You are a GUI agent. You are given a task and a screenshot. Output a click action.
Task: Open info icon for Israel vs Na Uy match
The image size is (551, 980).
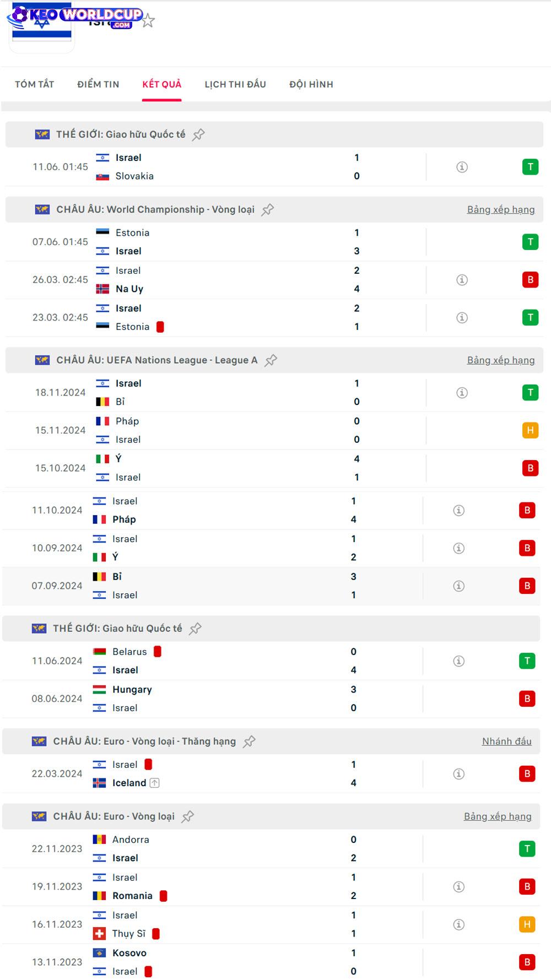[x=462, y=280]
